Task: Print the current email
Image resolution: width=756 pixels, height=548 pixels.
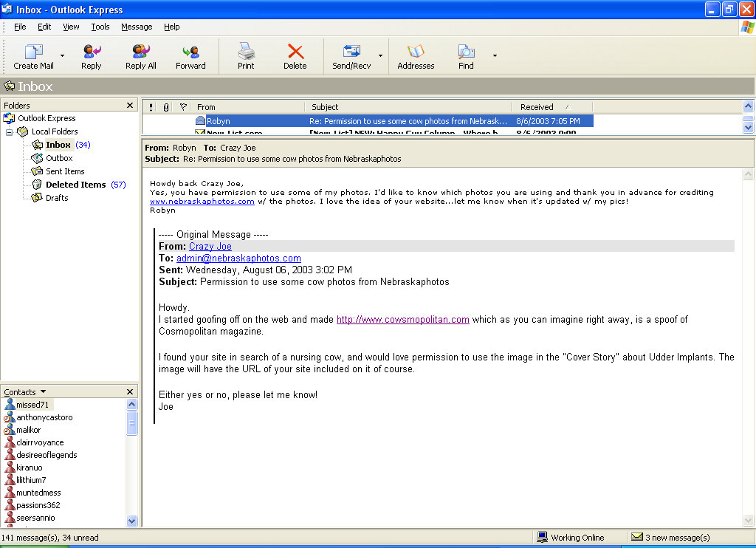Action: [x=246, y=53]
